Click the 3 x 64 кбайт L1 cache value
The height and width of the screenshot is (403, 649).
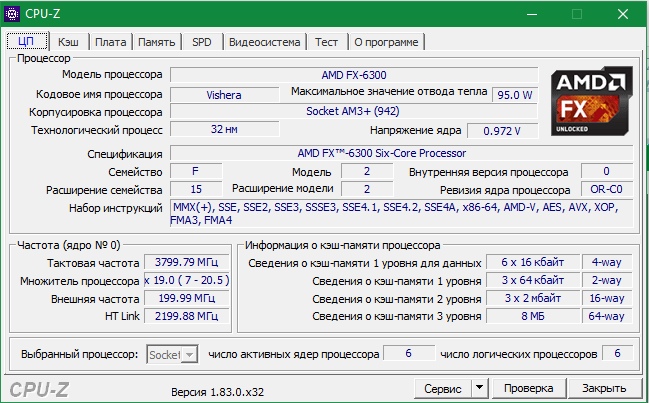pos(532,280)
